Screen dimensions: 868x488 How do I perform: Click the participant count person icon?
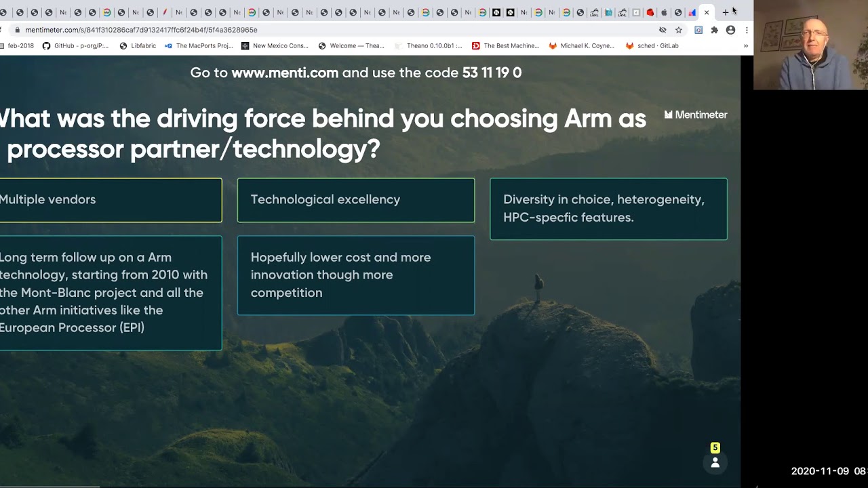(x=715, y=462)
